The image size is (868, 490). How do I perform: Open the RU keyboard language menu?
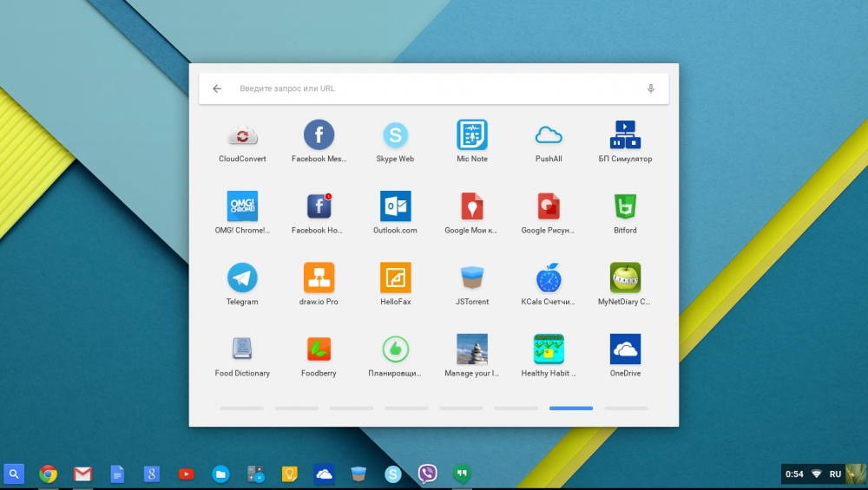tap(835, 474)
